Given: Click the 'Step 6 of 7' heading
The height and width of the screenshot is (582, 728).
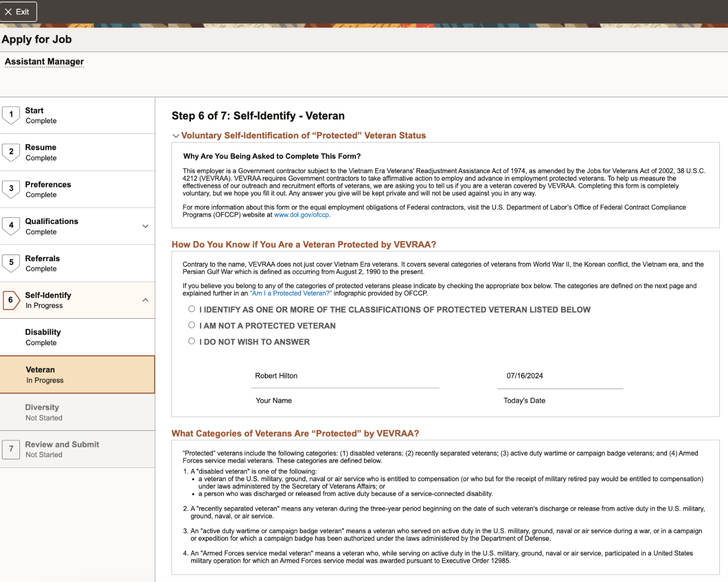Looking at the screenshot, I should pyautogui.click(x=258, y=116).
